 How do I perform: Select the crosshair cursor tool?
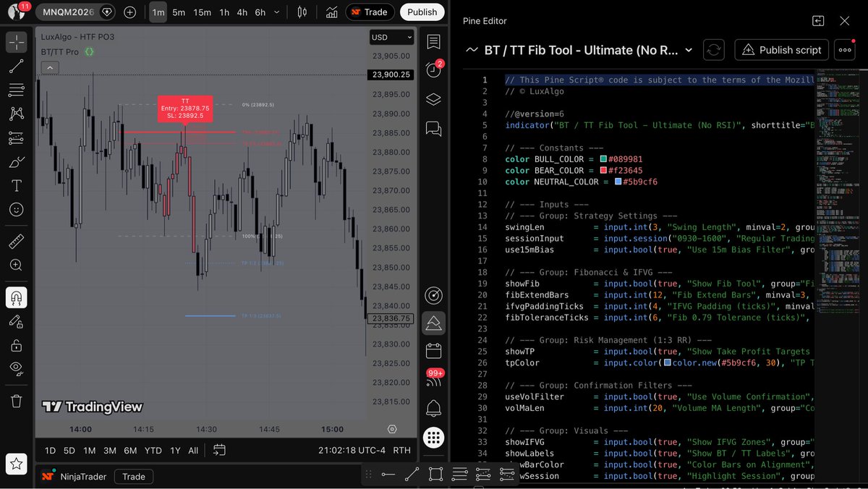(x=17, y=42)
